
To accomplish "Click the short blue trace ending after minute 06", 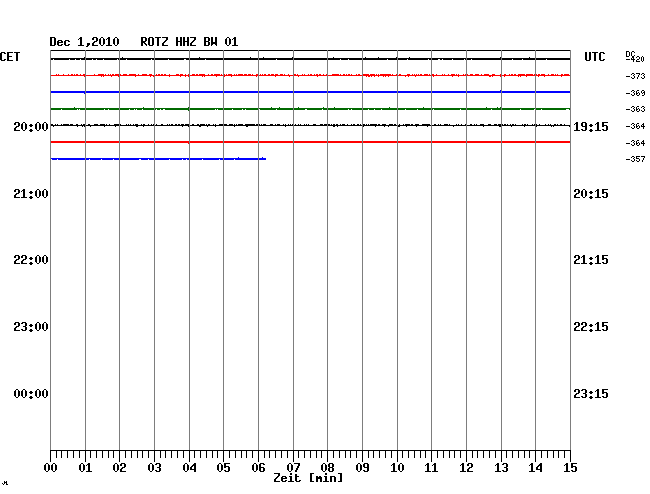I will 158,159.
